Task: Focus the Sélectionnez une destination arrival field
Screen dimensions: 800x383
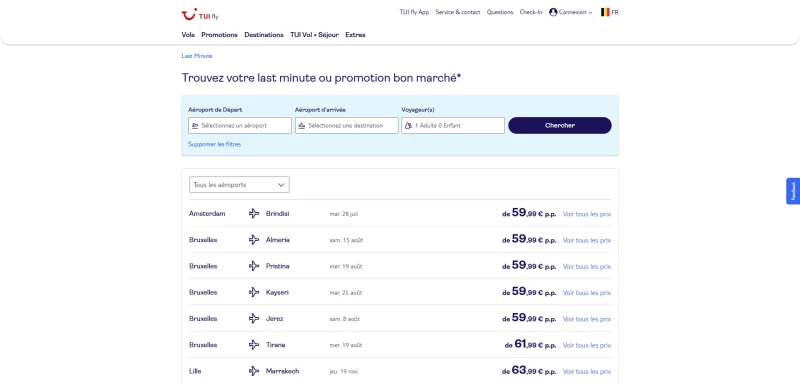Action: (x=346, y=125)
